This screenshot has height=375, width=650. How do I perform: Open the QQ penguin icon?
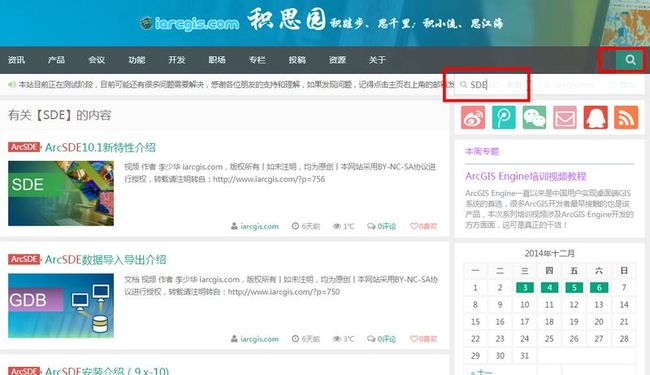pyautogui.click(x=596, y=117)
